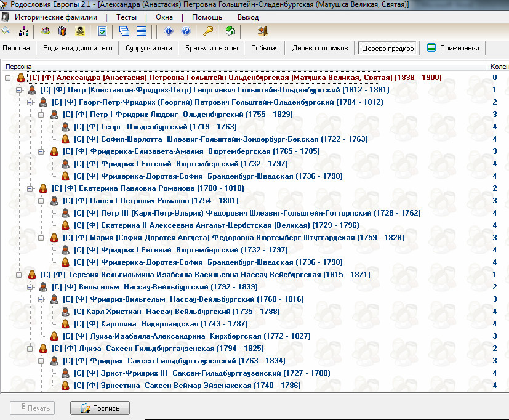Collapse Петр I Фридрих-Людвиг Ольденбургский node
509x420 pixels.
(x=41, y=115)
